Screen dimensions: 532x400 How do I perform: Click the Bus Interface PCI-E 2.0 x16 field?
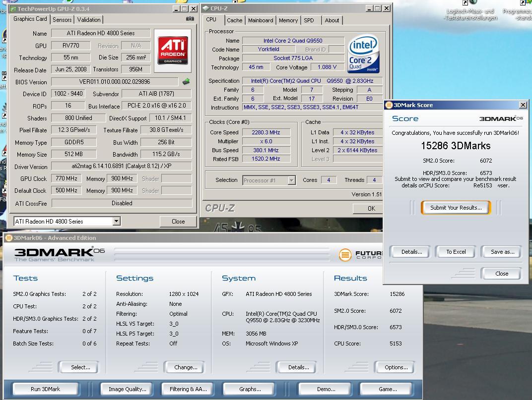coord(157,106)
